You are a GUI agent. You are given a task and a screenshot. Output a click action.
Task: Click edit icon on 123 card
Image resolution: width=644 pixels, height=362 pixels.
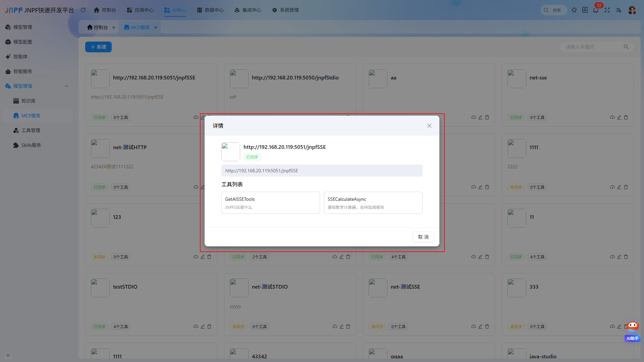coord(203,257)
